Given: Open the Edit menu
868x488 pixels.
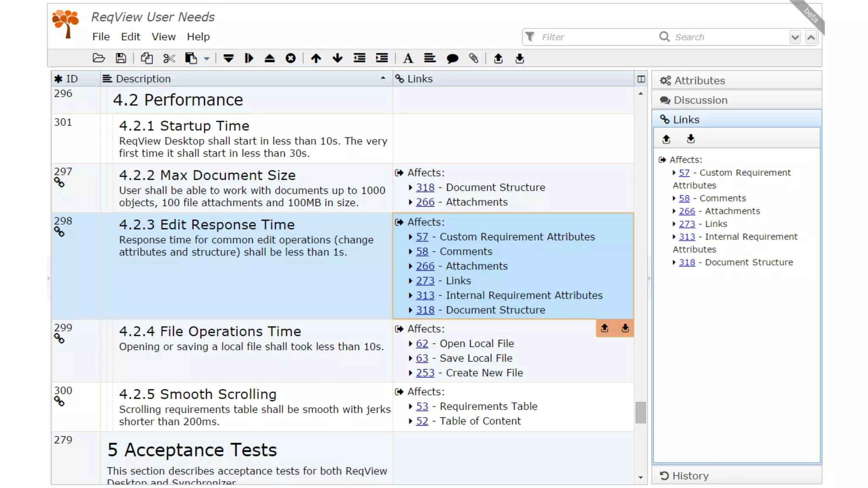Looking at the screenshot, I should (130, 37).
